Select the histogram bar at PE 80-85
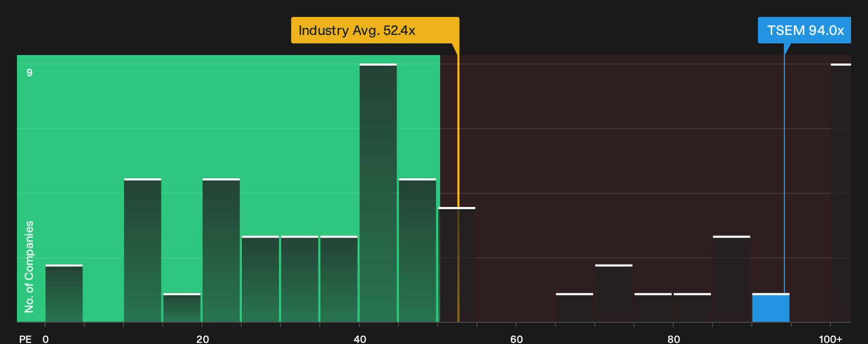 pos(692,307)
